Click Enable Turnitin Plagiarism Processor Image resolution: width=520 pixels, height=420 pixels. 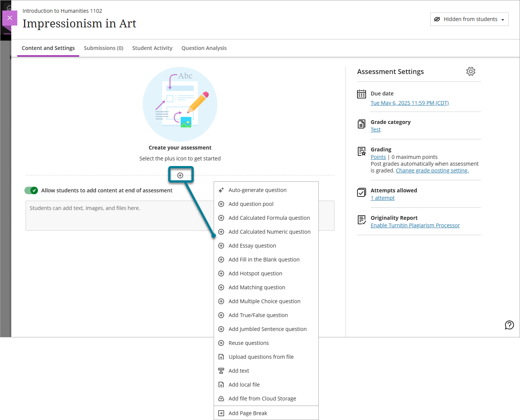click(415, 225)
